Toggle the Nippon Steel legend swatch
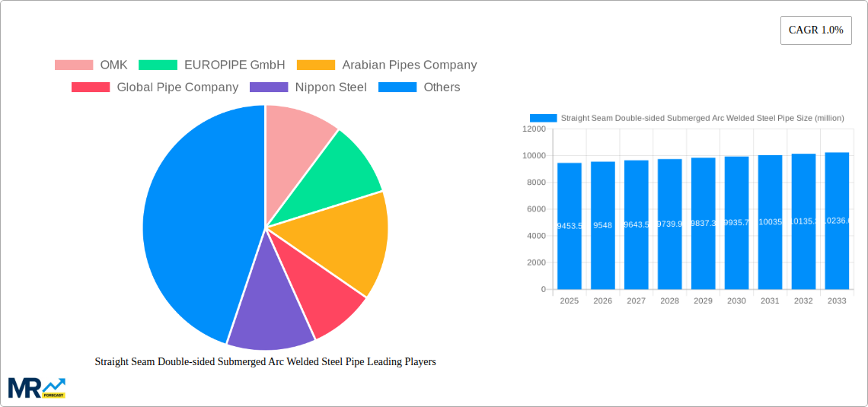 pyautogui.click(x=269, y=87)
